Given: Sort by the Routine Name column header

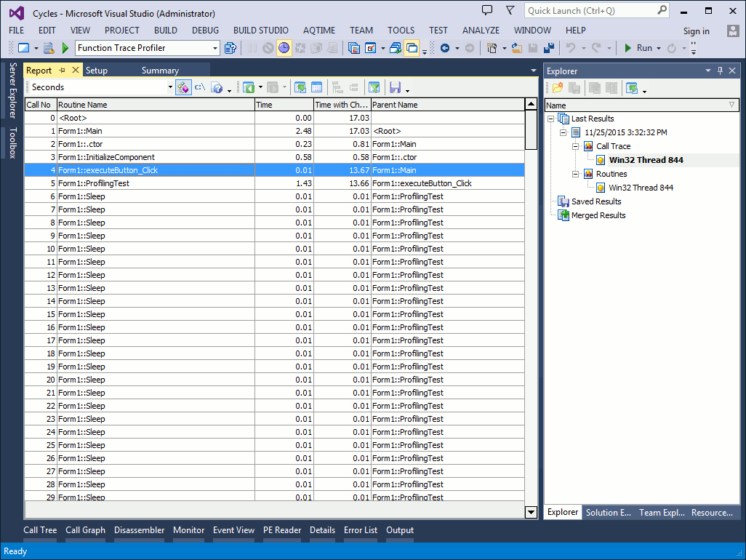Looking at the screenshot, I should coord(156,105).
